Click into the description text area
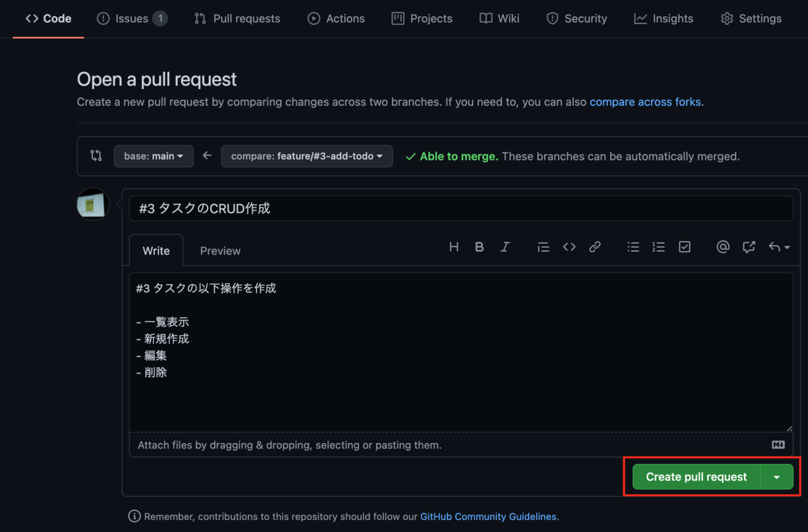Screen dimensions: 808x532 point(461,352)
